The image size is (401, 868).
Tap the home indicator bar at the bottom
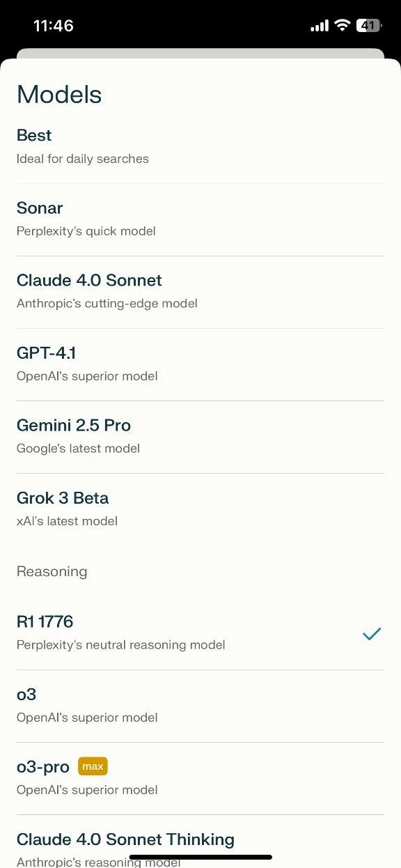(200, 857)
